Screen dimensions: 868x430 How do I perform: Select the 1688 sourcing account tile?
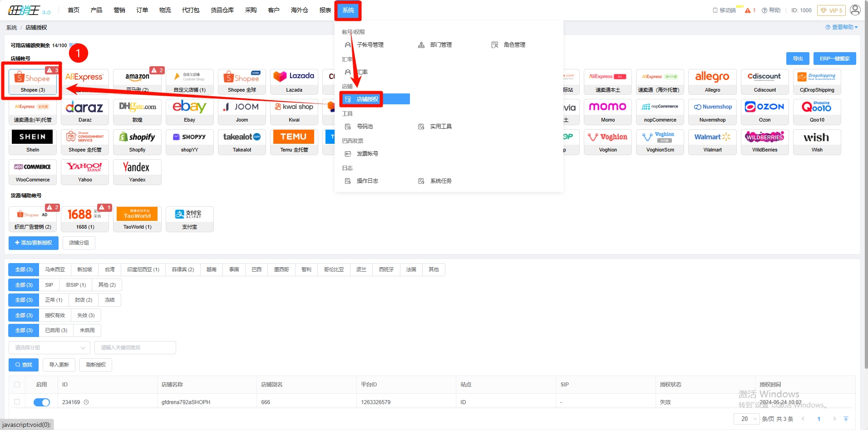point(85,219)
